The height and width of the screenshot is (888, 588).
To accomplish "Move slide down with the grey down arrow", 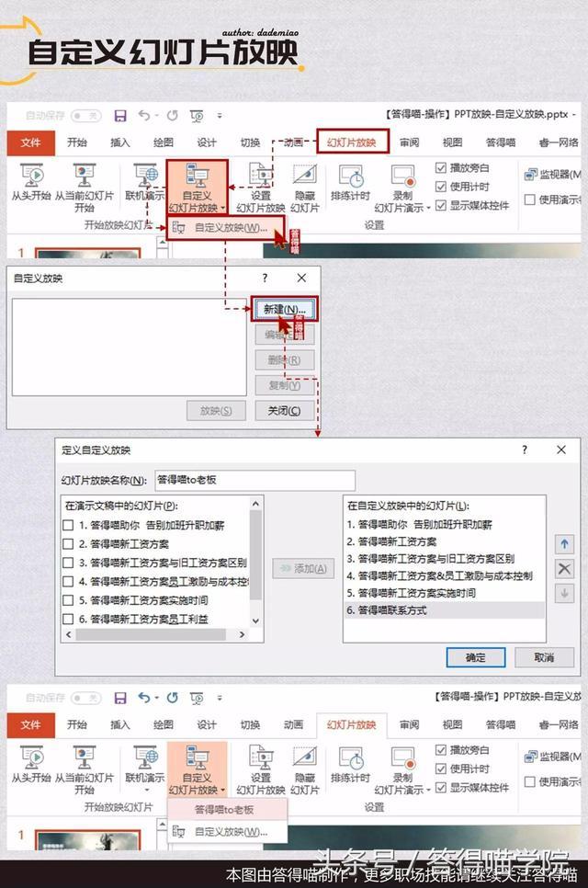I will click(x=564, y=594).
